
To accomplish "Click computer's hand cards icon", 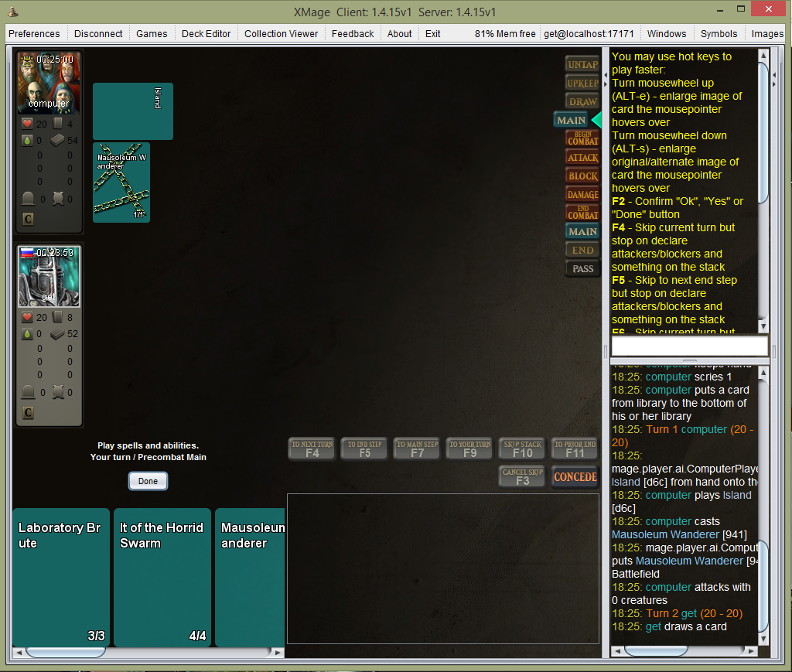I will [58, 124].
